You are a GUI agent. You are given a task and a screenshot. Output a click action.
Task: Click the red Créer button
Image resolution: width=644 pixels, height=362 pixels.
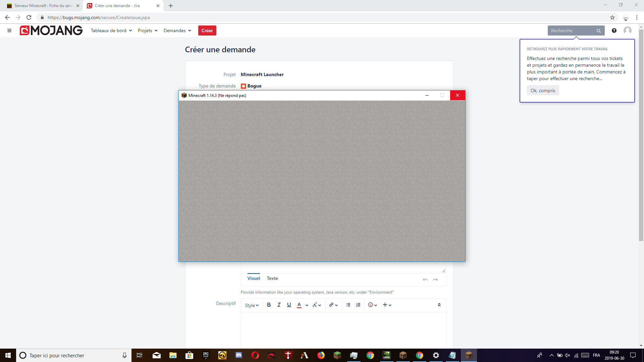(x=207, y=31)
